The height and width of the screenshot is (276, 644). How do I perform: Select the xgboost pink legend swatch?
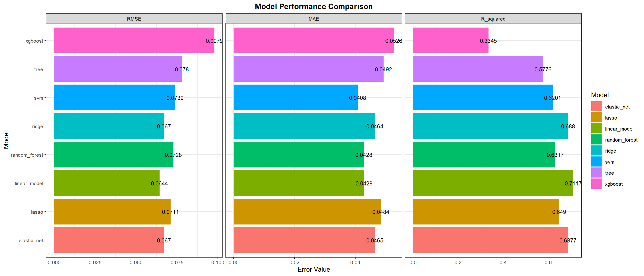coord(596,184)
